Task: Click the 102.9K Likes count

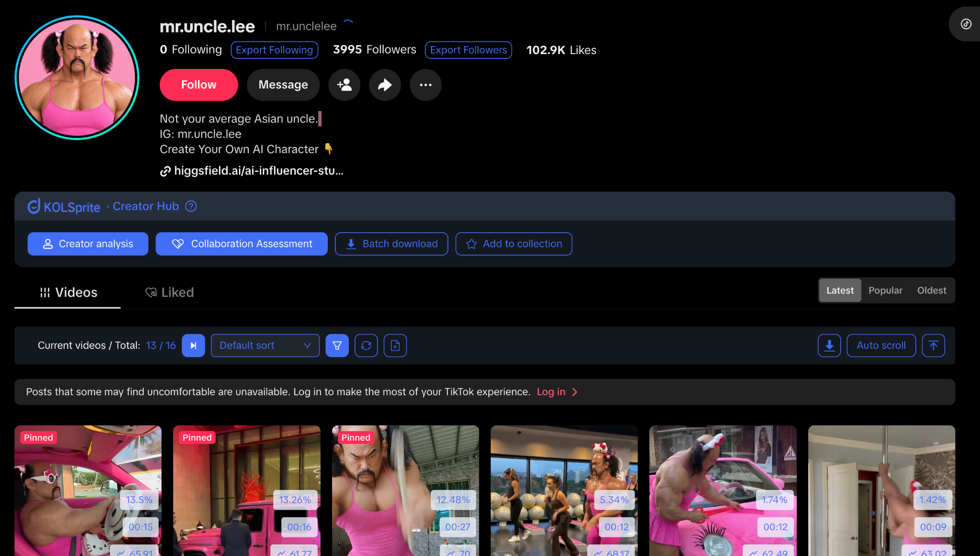Action: pos(561,50)
